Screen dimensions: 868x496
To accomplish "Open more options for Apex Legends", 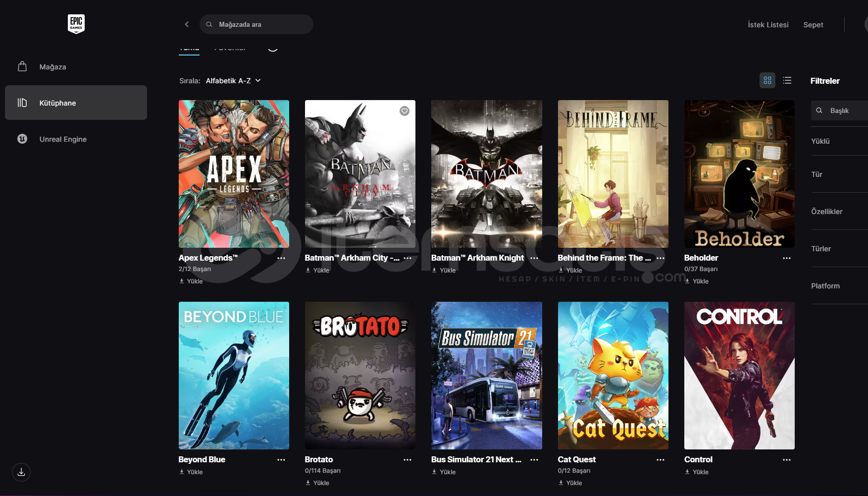I will (281, 258).
